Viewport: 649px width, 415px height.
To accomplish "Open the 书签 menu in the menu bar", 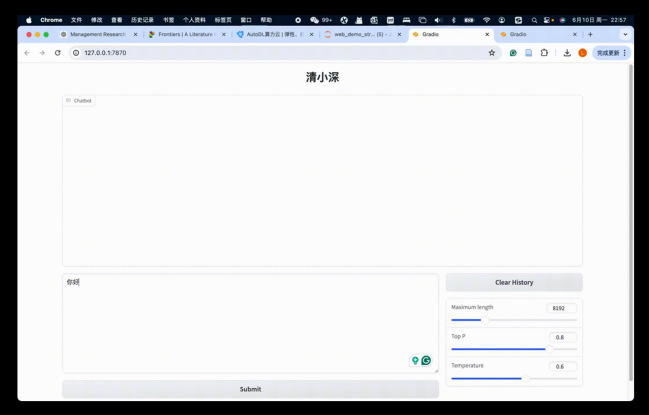I will pos(168,20).
